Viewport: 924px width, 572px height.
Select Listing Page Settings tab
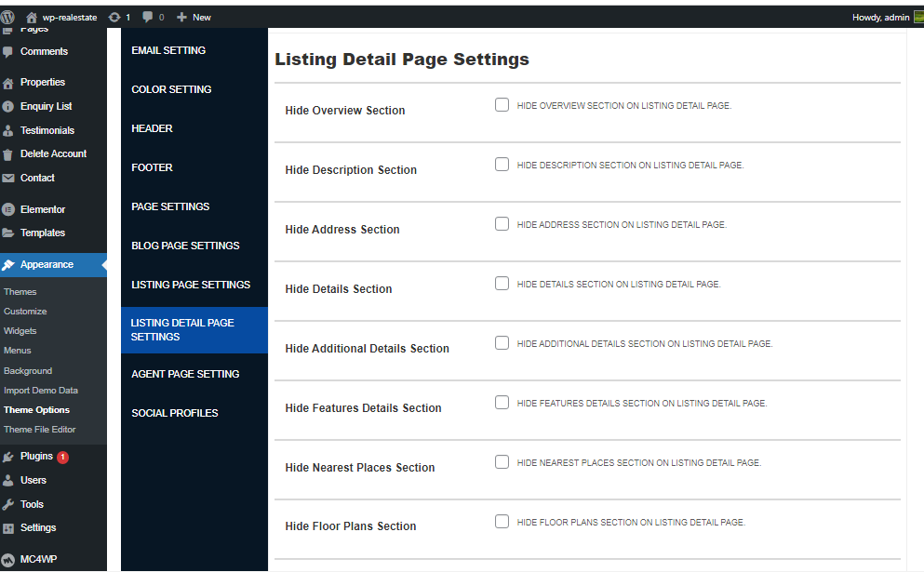(x=191, y=285)
